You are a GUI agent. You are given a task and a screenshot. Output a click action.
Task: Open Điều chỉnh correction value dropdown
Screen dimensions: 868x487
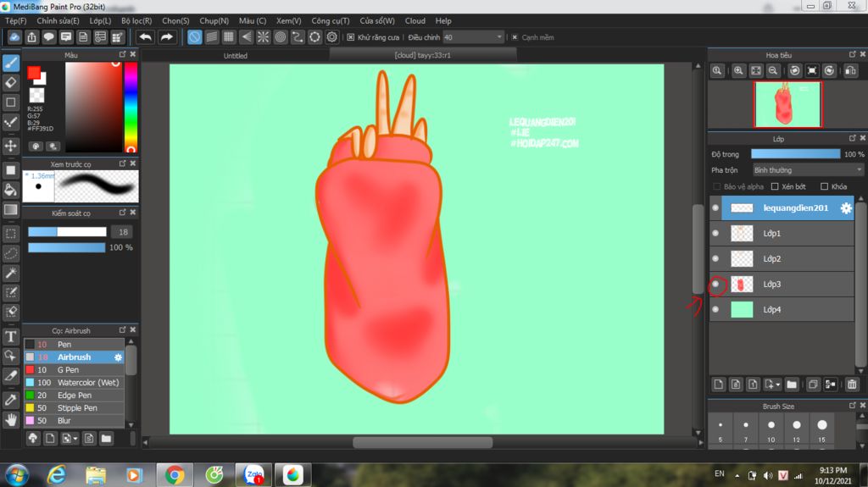[473, 37]
